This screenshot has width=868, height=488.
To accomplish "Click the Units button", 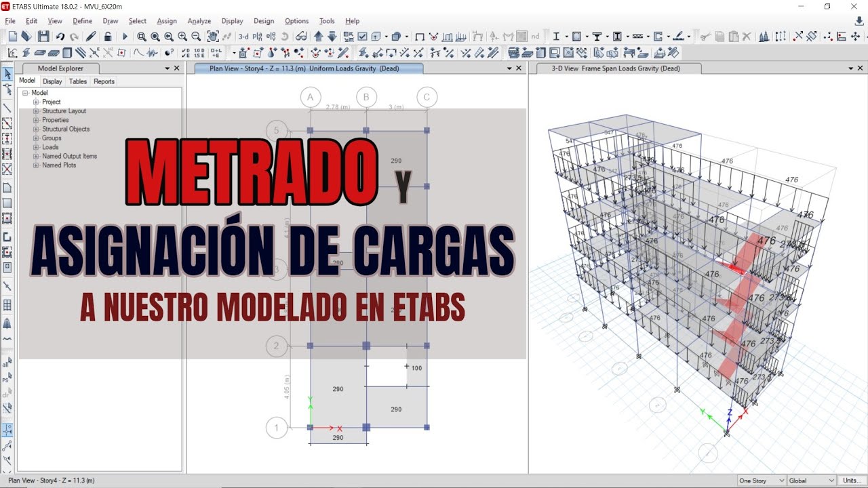I will 852,481.
